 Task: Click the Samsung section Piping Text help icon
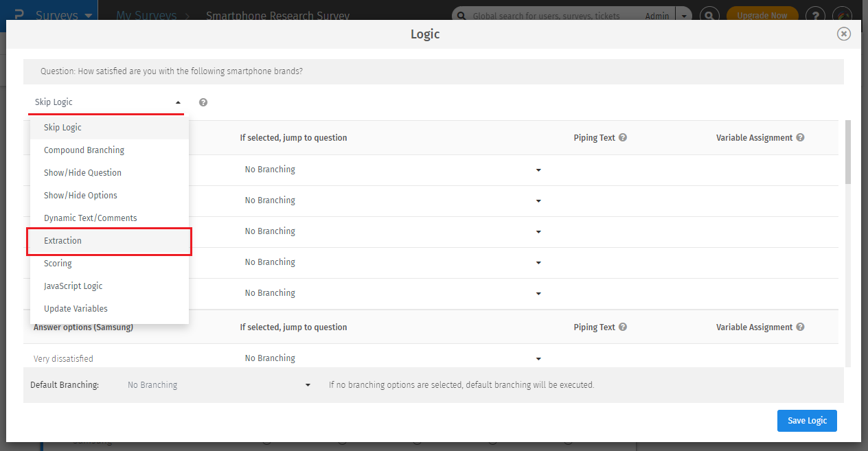(623, 327)
